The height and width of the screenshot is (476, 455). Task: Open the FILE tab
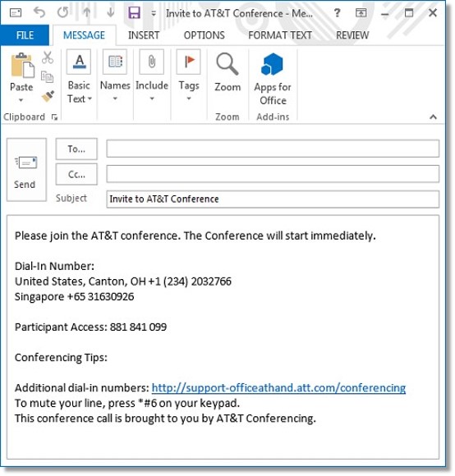[x=25, y=35]
